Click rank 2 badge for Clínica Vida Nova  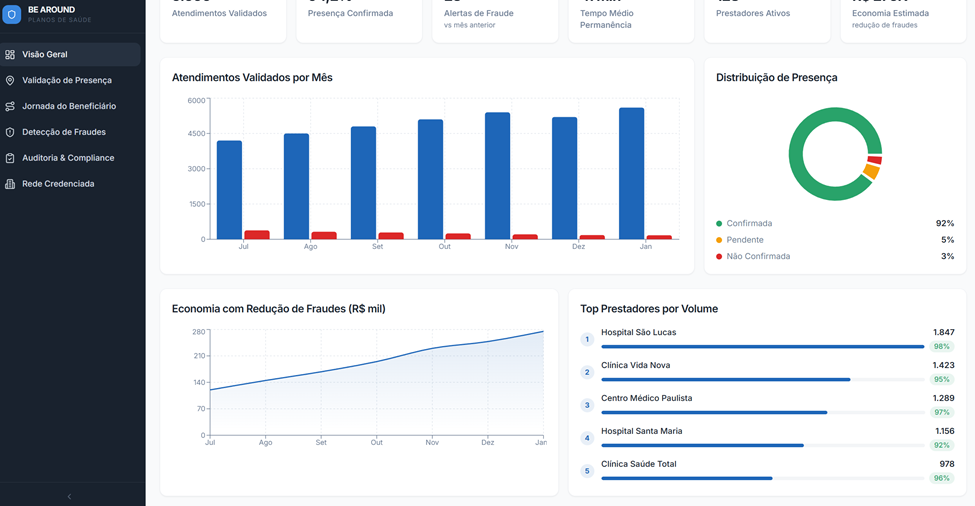tap(587, 372)
